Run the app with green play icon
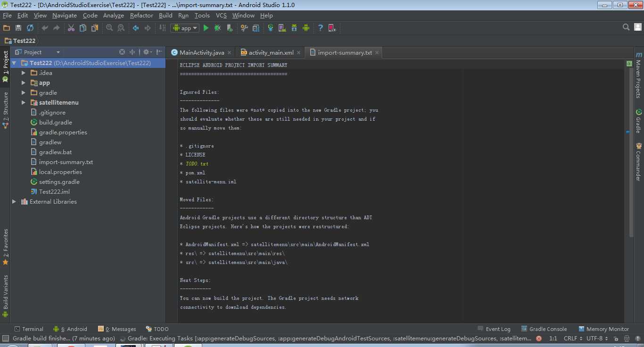Viewport: 644px width, 347px height. pos(206,28)
